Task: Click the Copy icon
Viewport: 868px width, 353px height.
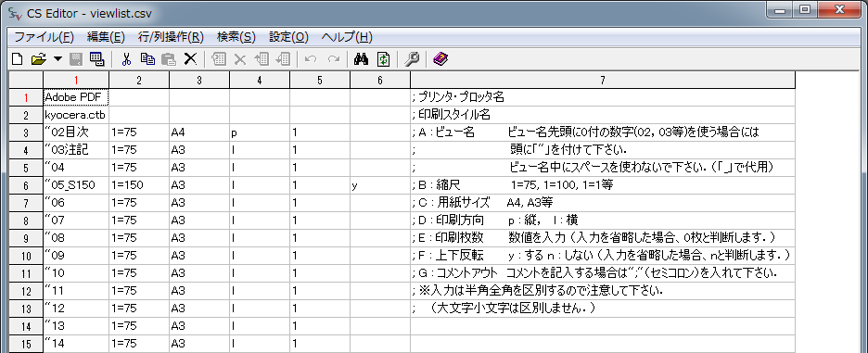Action: [147, 59]
